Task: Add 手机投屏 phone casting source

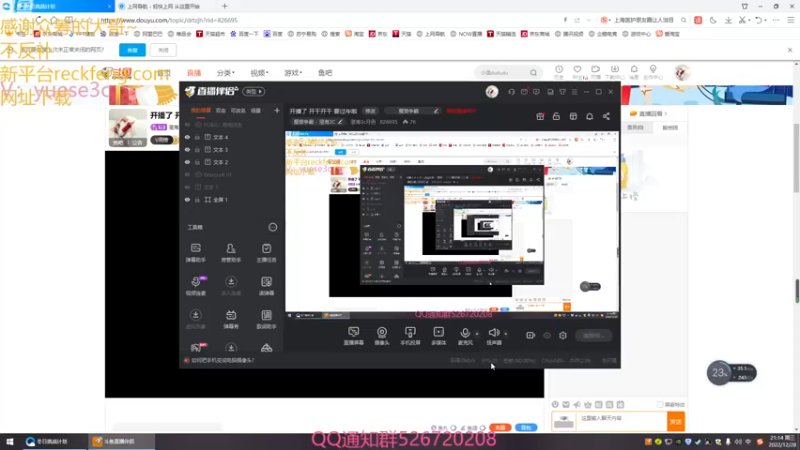Action: [410, 336]
